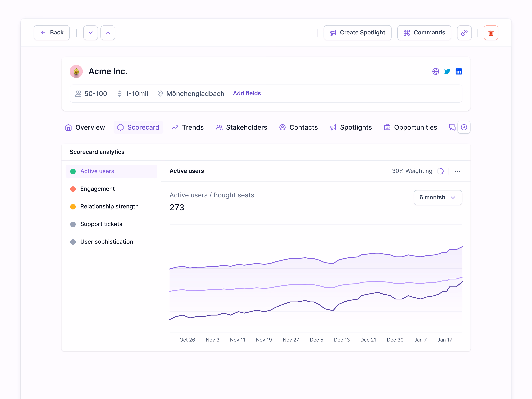Click the 273 active users value

(177, 207)
